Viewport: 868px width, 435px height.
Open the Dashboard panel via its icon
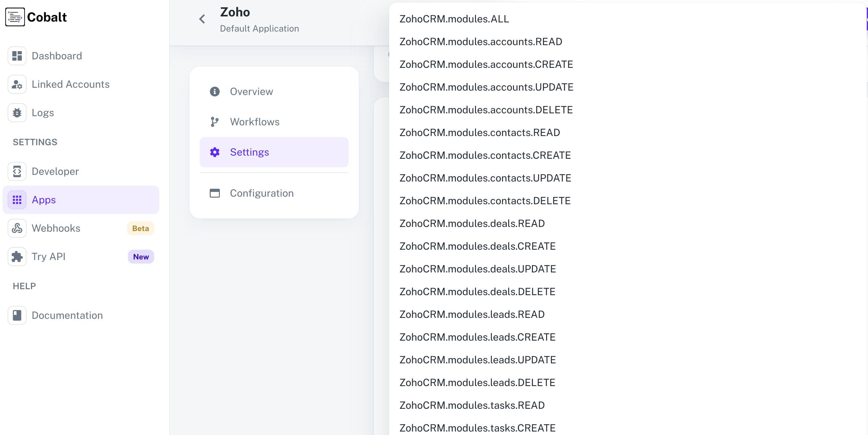[17, 56]
